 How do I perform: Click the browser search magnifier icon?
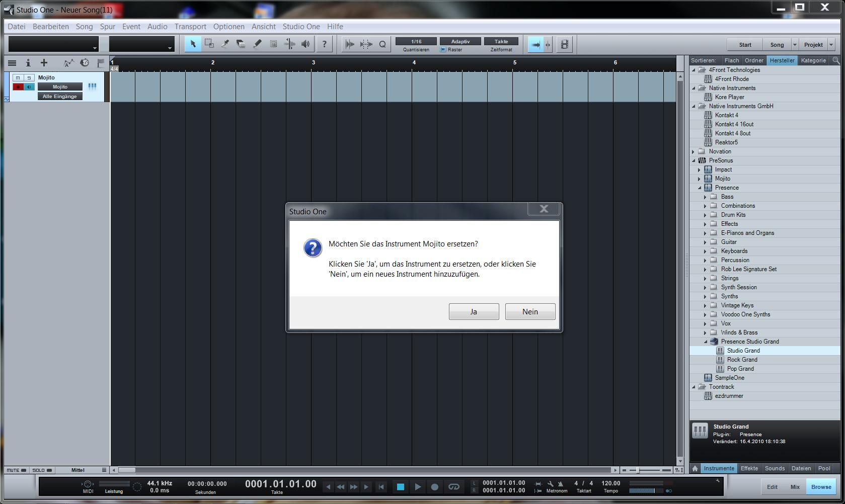pos(836,60)
